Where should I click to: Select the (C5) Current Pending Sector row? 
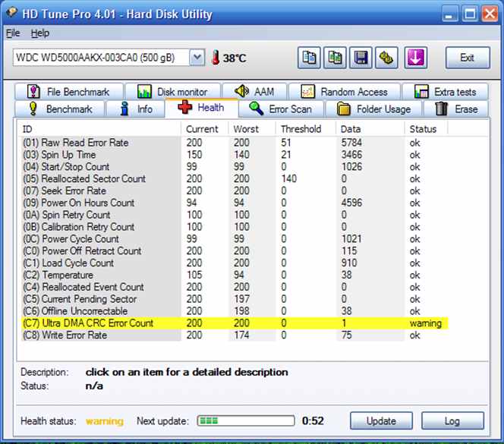click(x=235, y=299)
